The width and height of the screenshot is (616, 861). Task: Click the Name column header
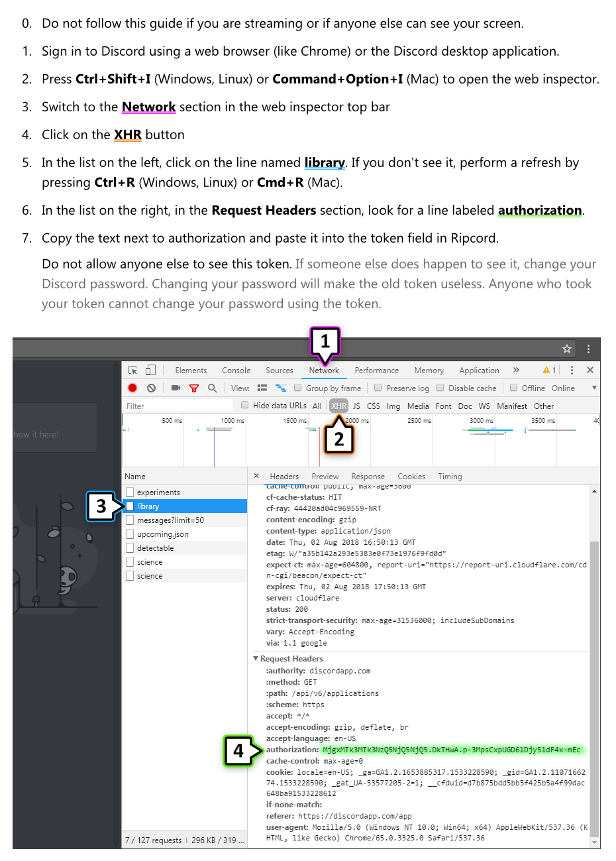(185, 477)
